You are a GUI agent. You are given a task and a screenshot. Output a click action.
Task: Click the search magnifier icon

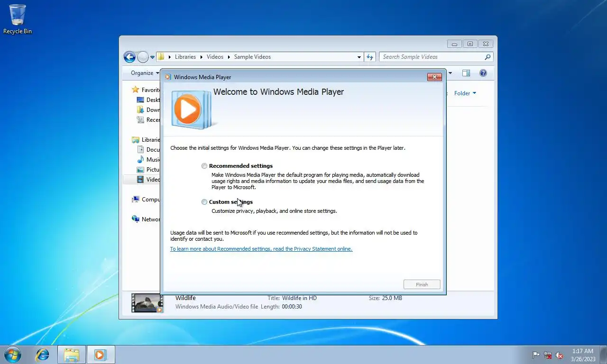487,57
